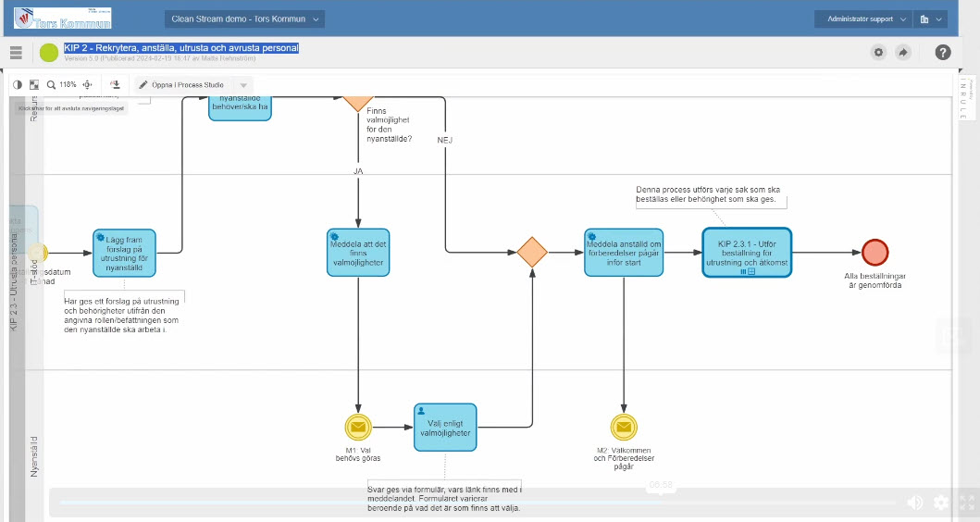The width and height of the screenshot is (980, 522).
Task: Open Clean Stream demo - Tors Kommun dropdown
Action: (x=245, y=19)
